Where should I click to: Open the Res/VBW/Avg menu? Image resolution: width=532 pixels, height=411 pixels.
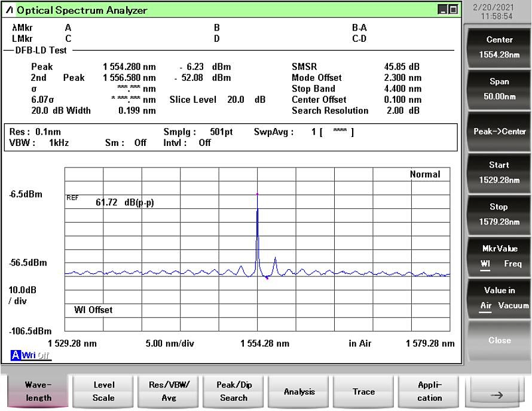[x=169, y=392]
